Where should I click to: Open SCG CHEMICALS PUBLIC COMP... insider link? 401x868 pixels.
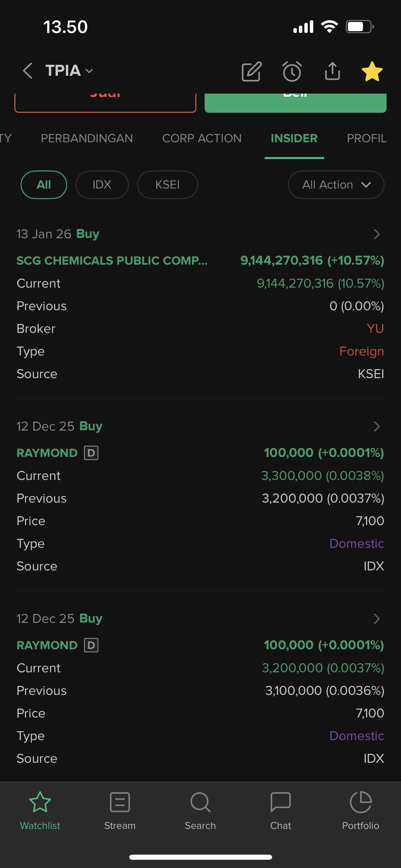[112, 261]
